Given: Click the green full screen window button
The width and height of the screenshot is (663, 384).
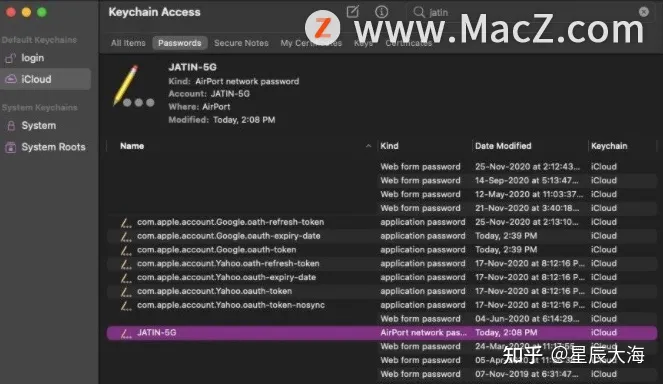Looking at the screenshot, I should [42, 12].
